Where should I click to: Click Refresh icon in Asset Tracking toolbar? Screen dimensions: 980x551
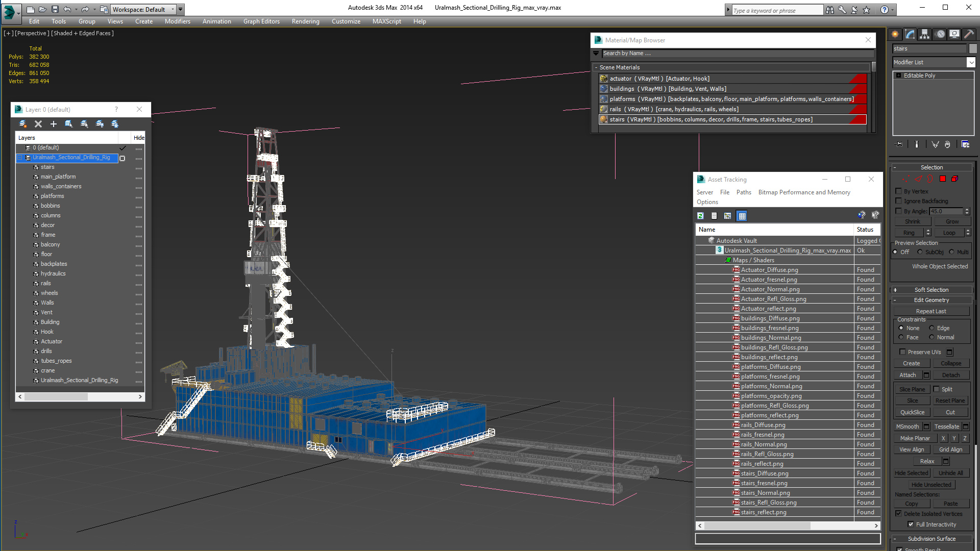click(x=700, y=216)
